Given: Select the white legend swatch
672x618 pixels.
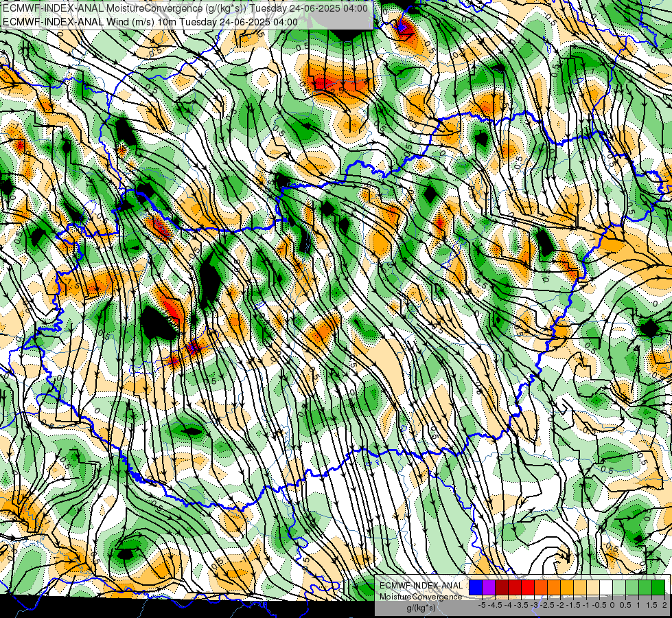Looking at the screenshot, I should [606, 587].
